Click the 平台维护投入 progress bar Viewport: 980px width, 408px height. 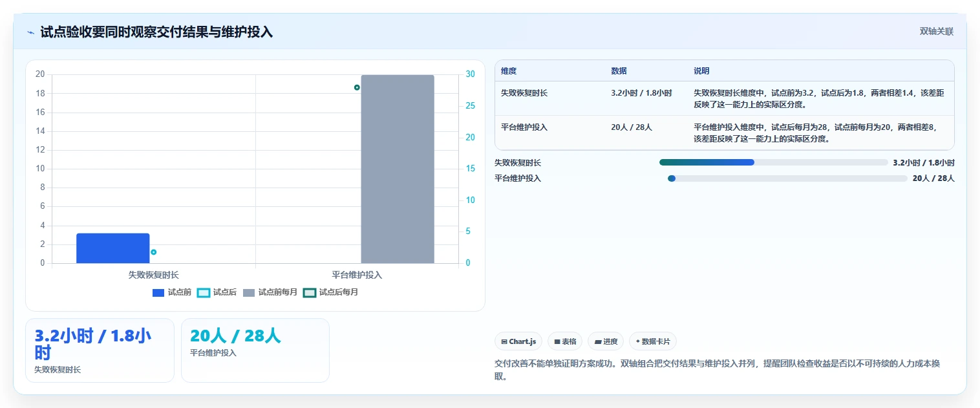coord(787,178)
